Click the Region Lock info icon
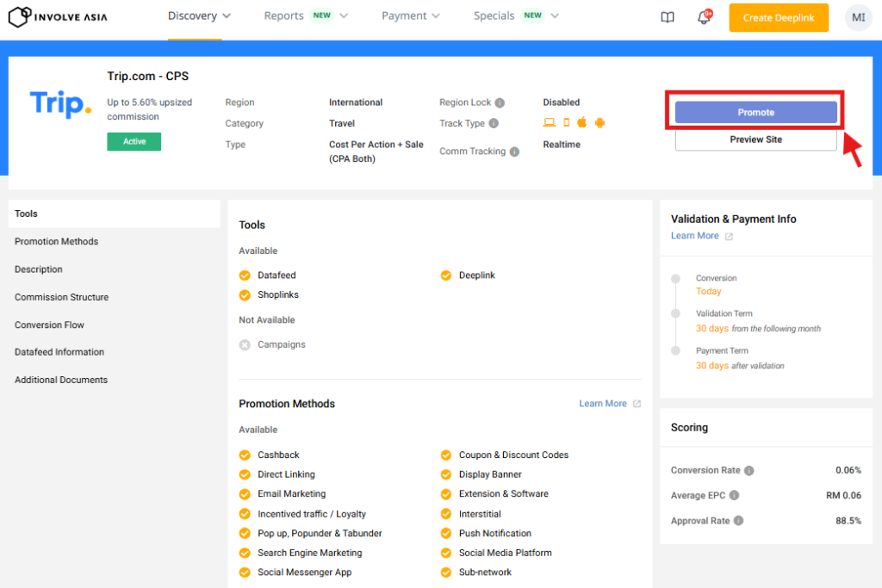Screen dimensions: 882x588 pos(500,102)
